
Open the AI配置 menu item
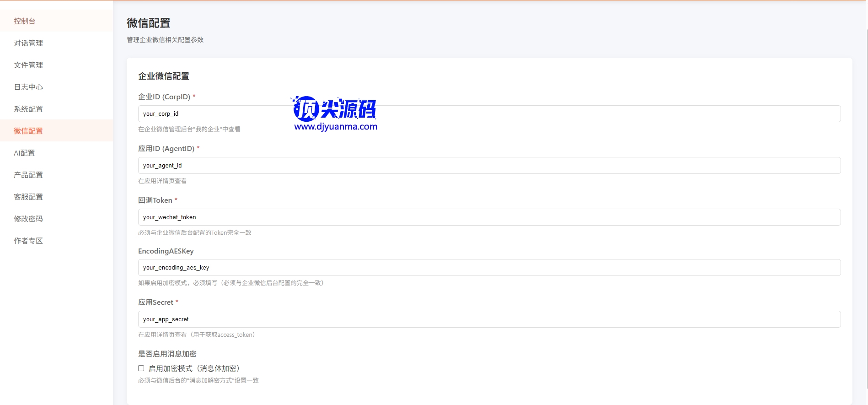click(x=24, y=153)
